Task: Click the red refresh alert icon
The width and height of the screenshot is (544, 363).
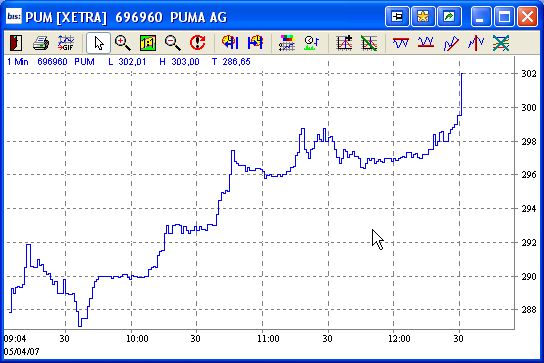Action: point(197,43)
